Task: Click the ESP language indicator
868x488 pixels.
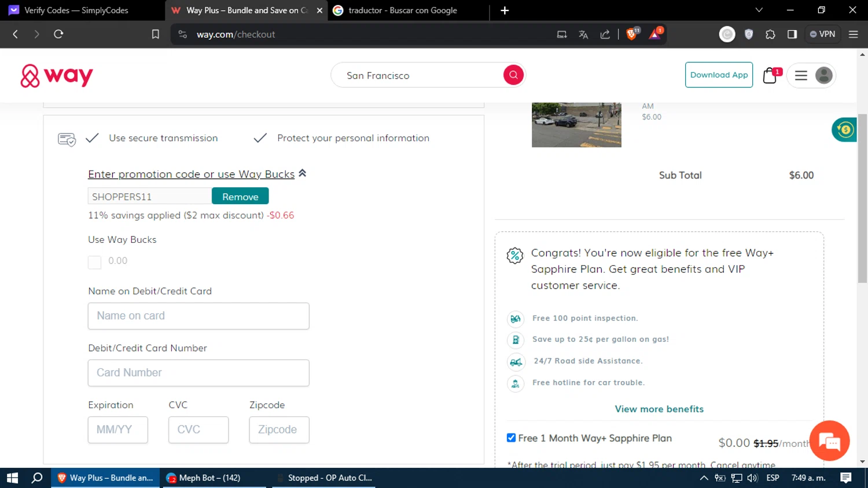Action: tap(773, 478)
